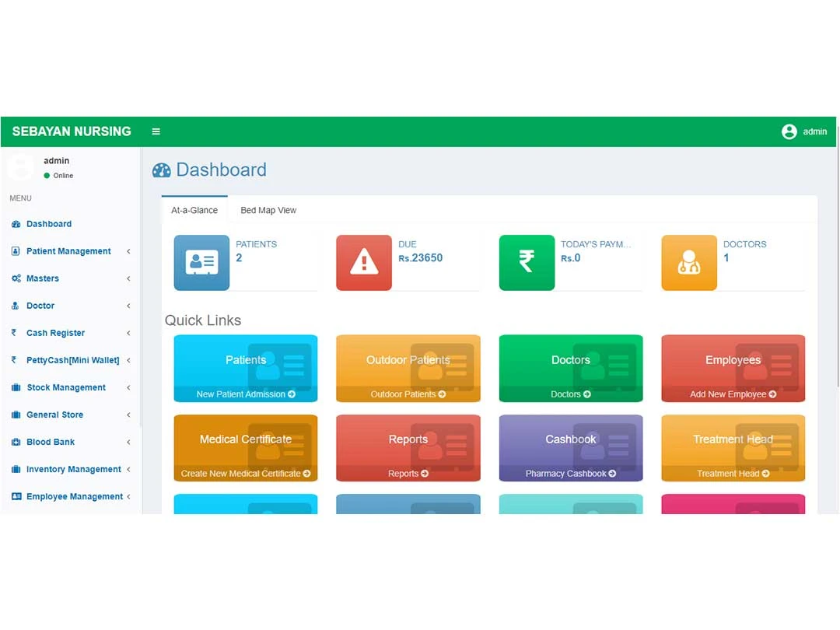Click the Blood Bank icon in sidebar
The width and height of the screenshot is (840, 630).
coord(17,442)
